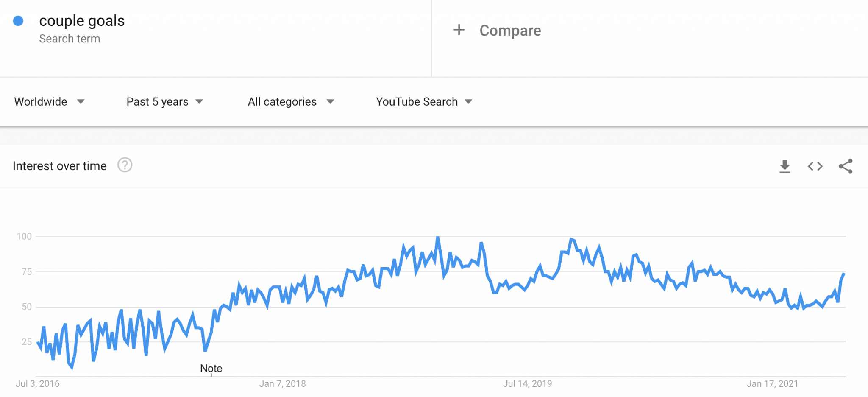Open the Worldwide region selector
This screenshot has height=397, width=868.
[x=41, y=102]
